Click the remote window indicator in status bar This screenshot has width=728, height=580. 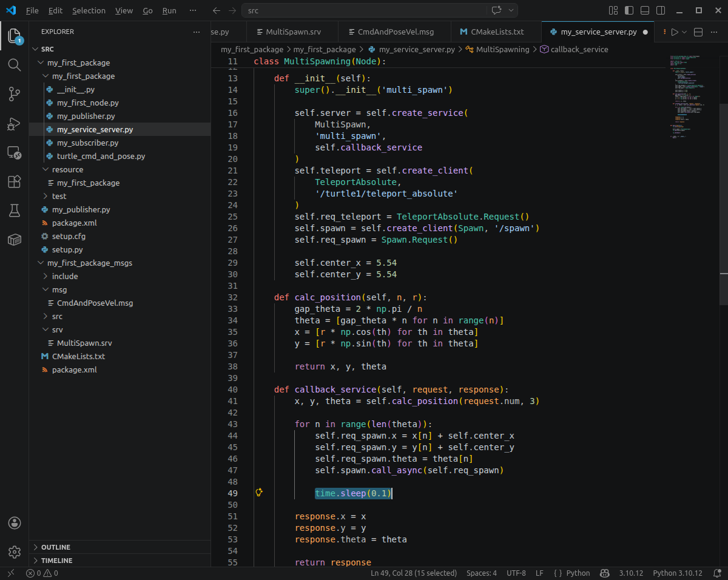[x=10, y=573]
